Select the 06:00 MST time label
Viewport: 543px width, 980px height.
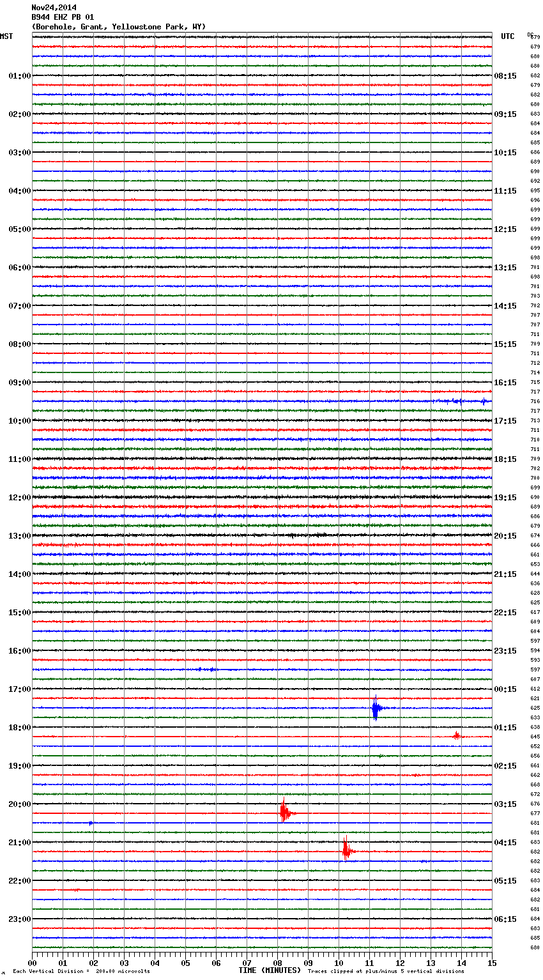pos(20,268)
